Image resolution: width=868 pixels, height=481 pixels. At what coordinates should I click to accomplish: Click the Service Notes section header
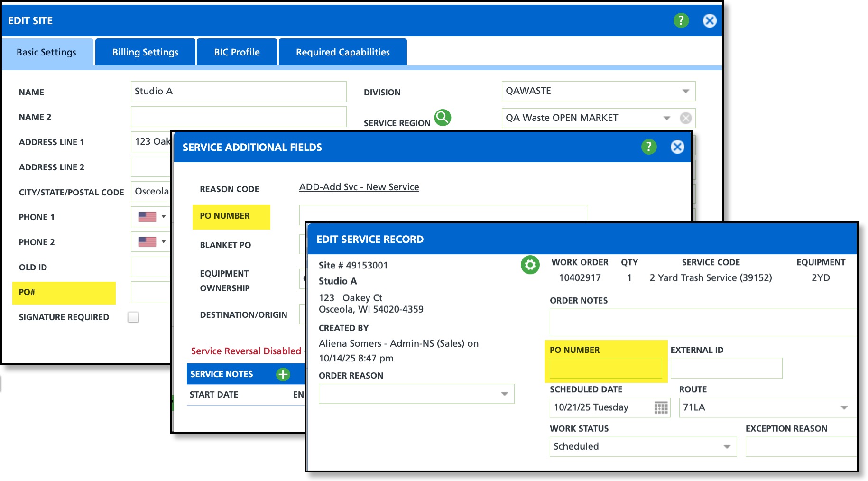click(x=222, y=374)
